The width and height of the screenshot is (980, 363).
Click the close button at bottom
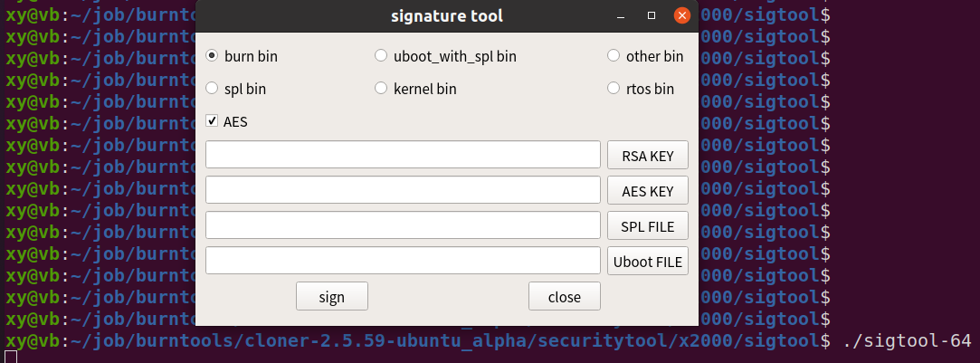565,296
